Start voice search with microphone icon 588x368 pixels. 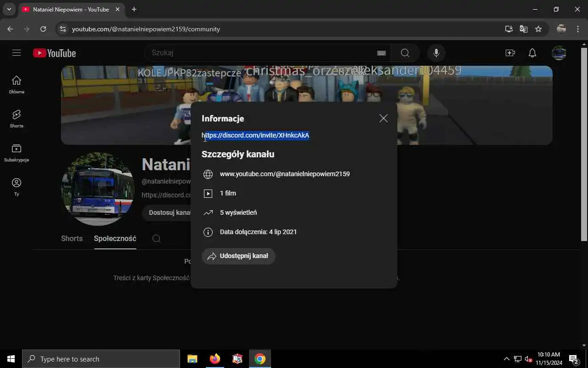coord(436,53)
